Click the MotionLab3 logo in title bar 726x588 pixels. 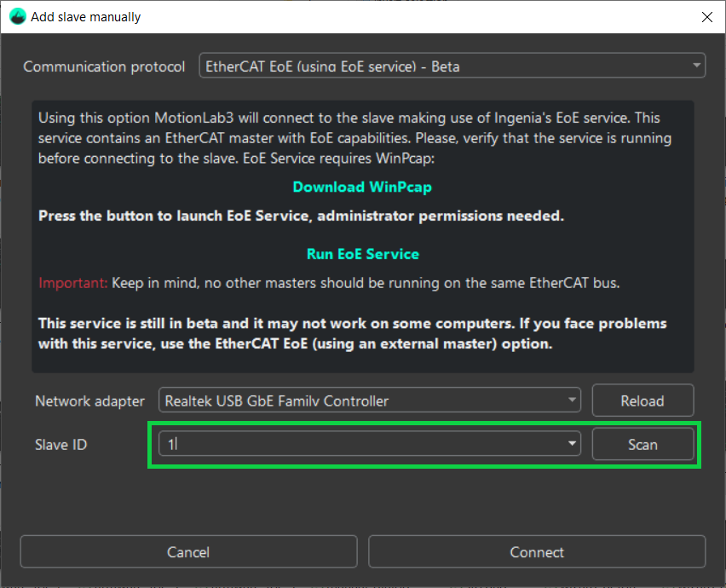(x=17, y=16)
